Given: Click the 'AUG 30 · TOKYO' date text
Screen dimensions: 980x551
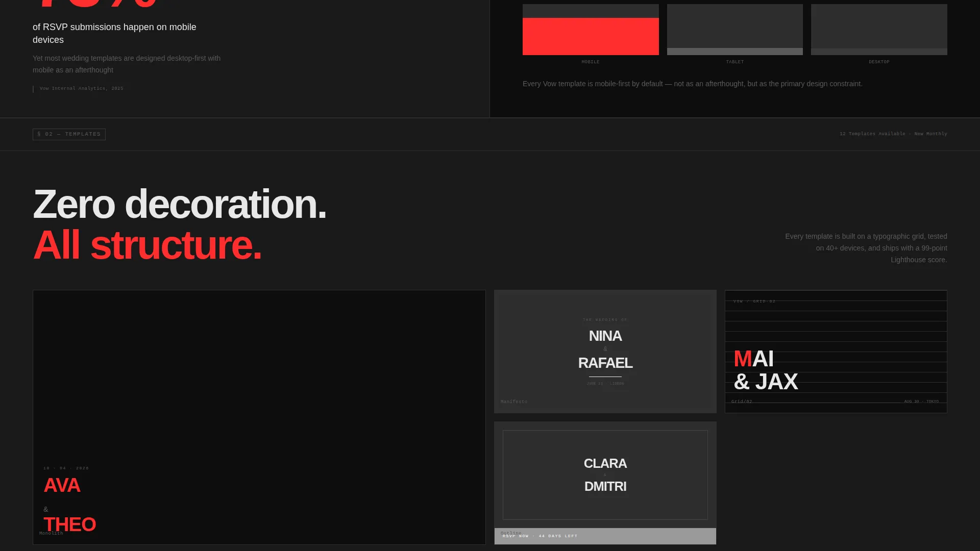Looking at the screenshot, I should (x=921, y=402).
